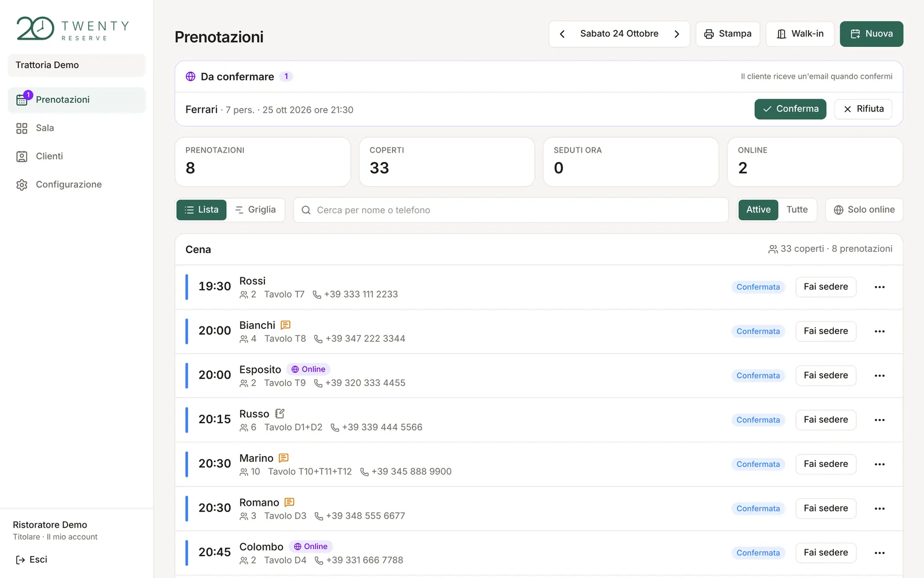The height and width of the screenshot is (578, 924).
Task: Open Il mio account link
Action: coord(72,537)
